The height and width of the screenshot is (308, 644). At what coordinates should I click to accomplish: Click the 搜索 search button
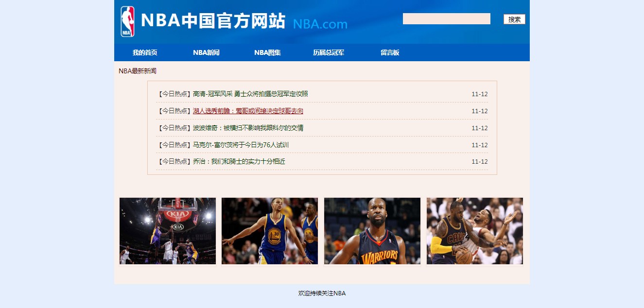click(514, 19)
